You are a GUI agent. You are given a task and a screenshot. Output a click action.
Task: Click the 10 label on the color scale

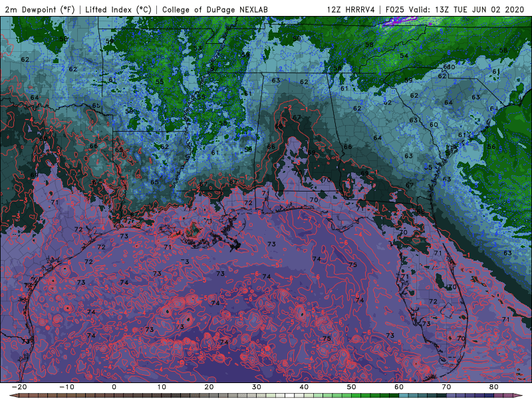162,387
